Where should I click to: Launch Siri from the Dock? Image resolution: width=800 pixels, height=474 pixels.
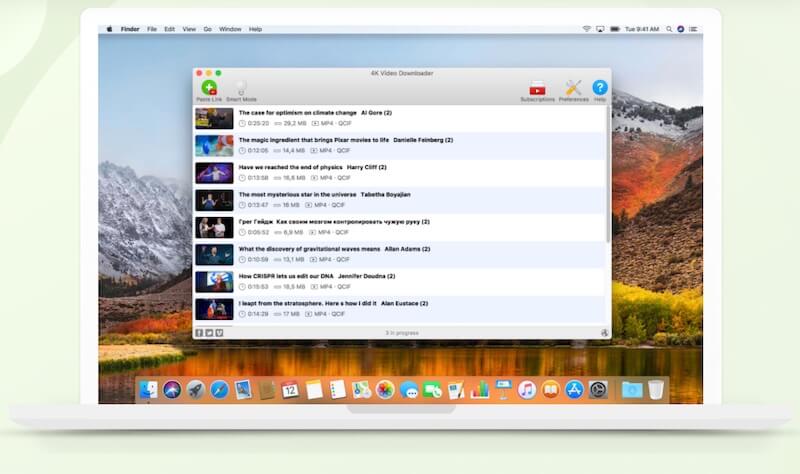coord(172,390)
